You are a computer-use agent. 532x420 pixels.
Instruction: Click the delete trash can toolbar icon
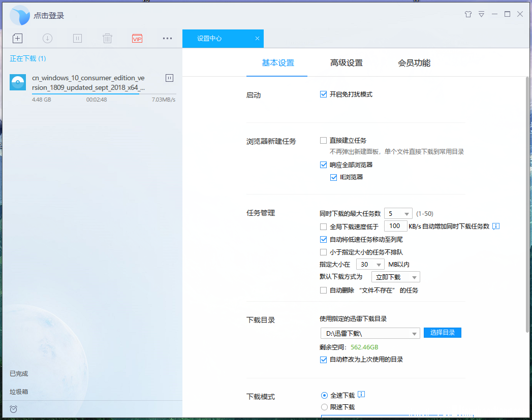click(107, 38)
